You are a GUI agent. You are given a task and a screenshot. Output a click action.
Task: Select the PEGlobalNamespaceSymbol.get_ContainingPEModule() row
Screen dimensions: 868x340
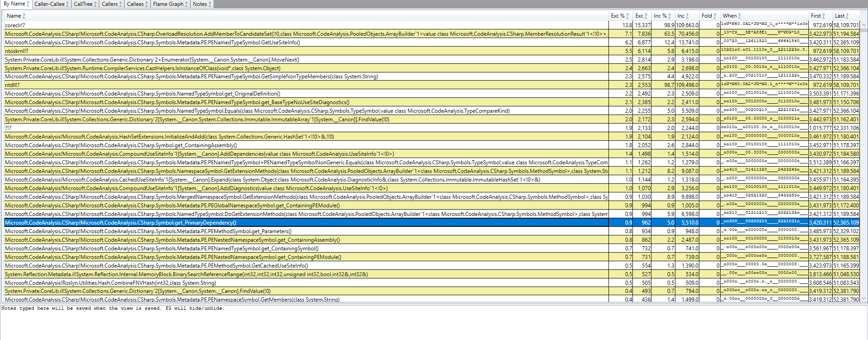432,206
